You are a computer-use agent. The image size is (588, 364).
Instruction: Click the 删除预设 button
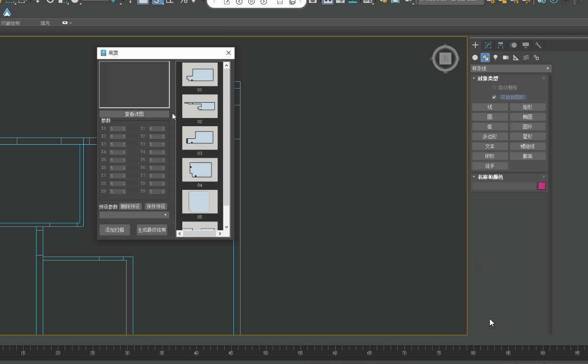pyautogui.click(x=130, y=206)
